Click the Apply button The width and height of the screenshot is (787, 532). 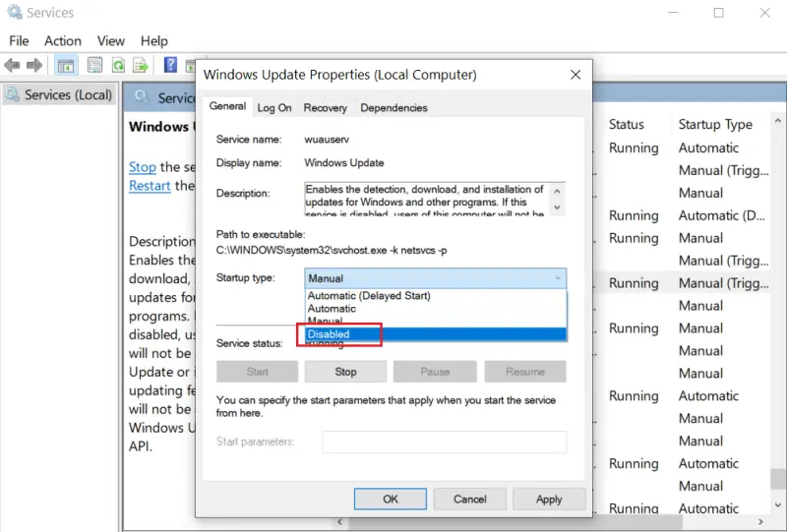click(549, 499)
